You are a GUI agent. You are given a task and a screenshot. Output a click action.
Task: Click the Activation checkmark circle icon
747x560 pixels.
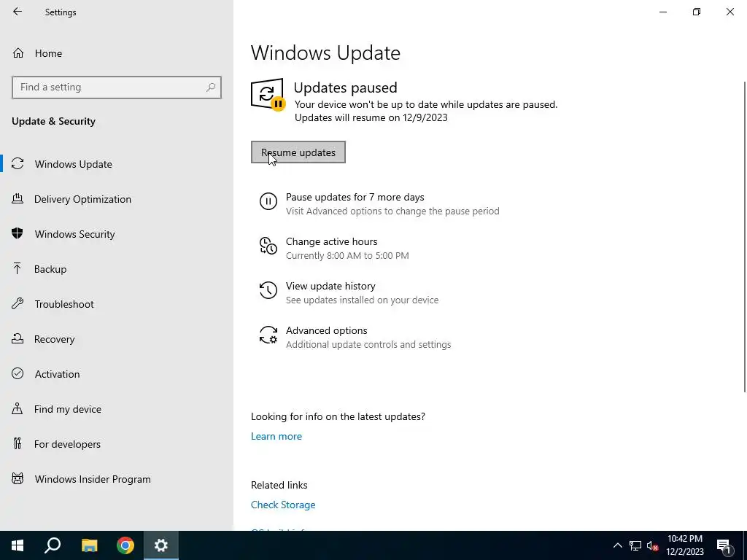18,374
